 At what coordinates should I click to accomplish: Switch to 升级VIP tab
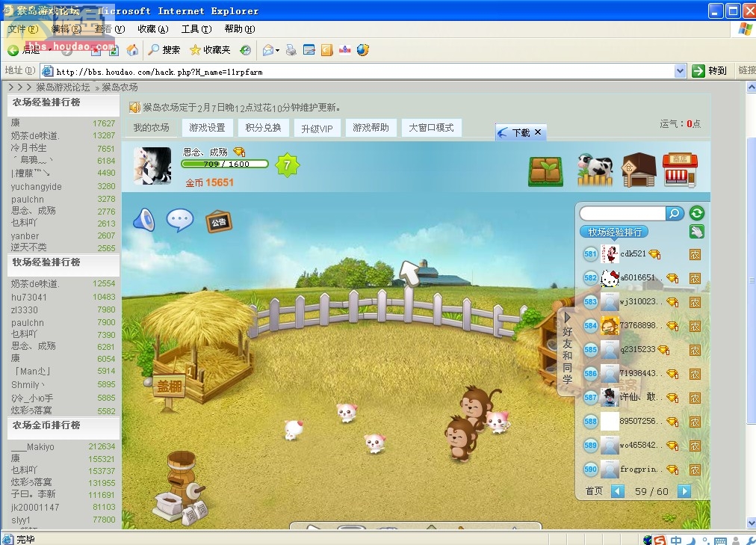(x=317, y=129)
